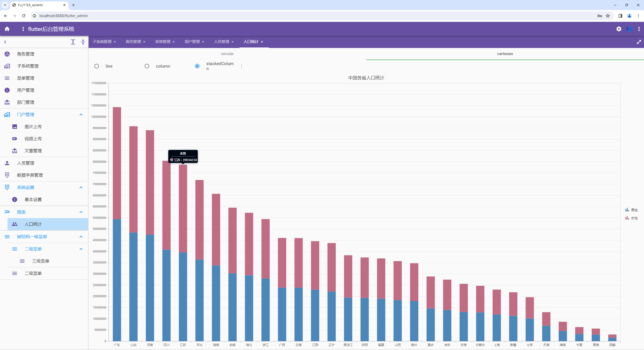
Task: Select the line chart radio button
Action: point(97,66)
